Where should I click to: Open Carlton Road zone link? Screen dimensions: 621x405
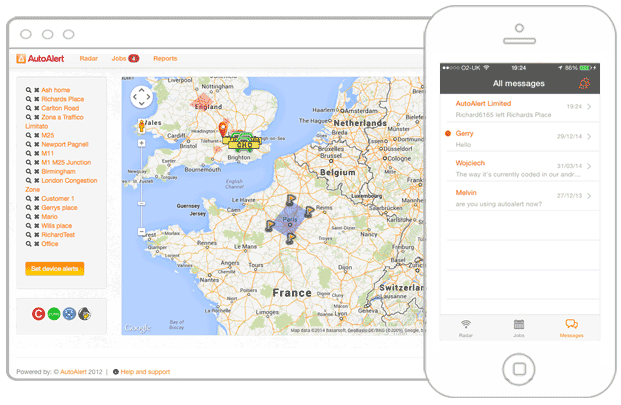(60, 108)
